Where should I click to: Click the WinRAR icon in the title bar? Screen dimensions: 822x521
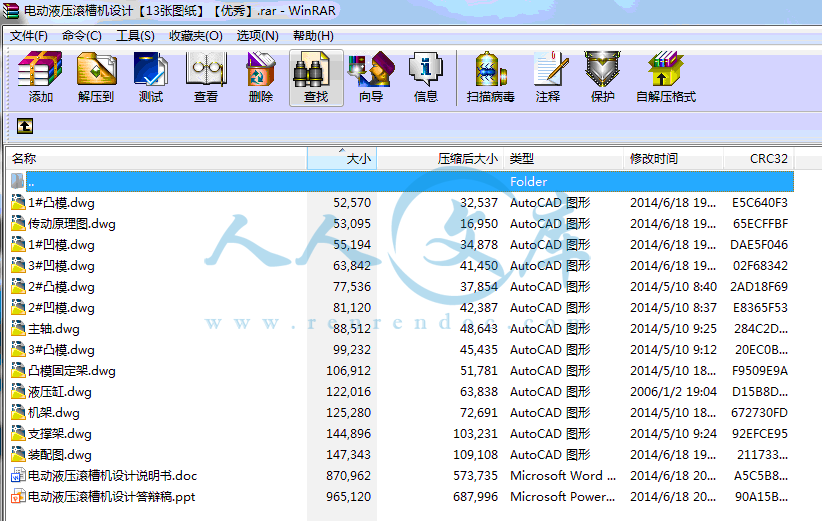point(10,10)
